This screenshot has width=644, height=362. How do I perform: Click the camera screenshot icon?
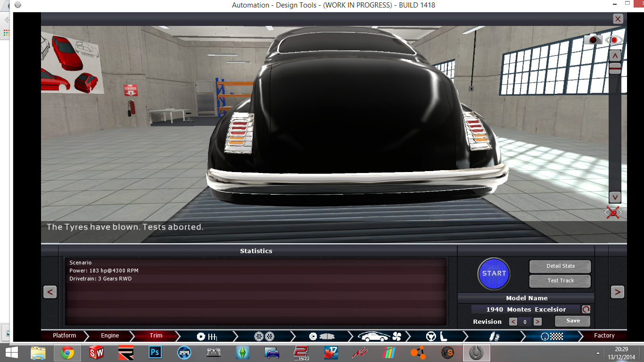pos(594,40)
